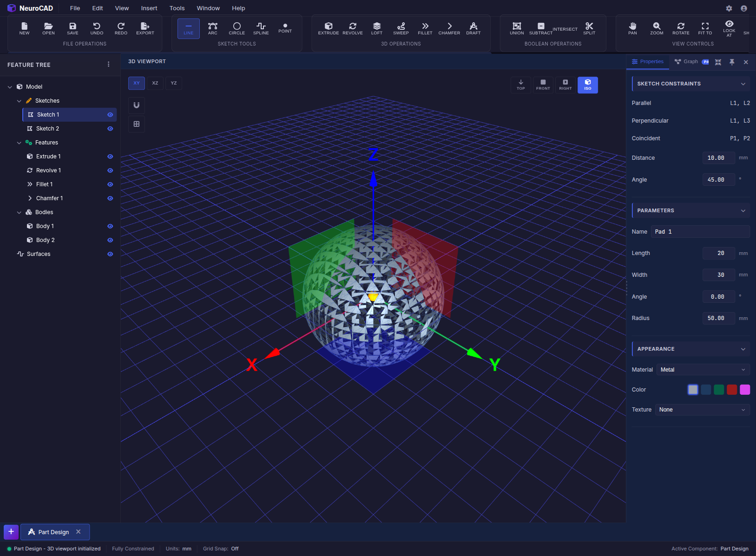Screen dimensions: 756x556
Task: Start an Extrude operation
Action: [329, 28]
